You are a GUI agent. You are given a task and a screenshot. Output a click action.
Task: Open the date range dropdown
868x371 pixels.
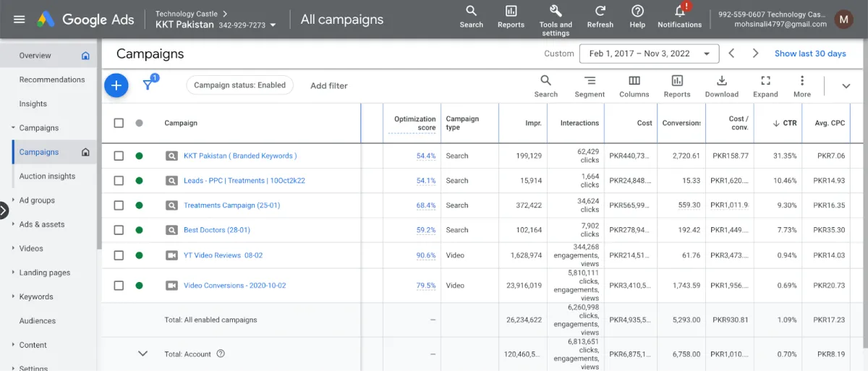pyautogui.click(x=649, y=54)
